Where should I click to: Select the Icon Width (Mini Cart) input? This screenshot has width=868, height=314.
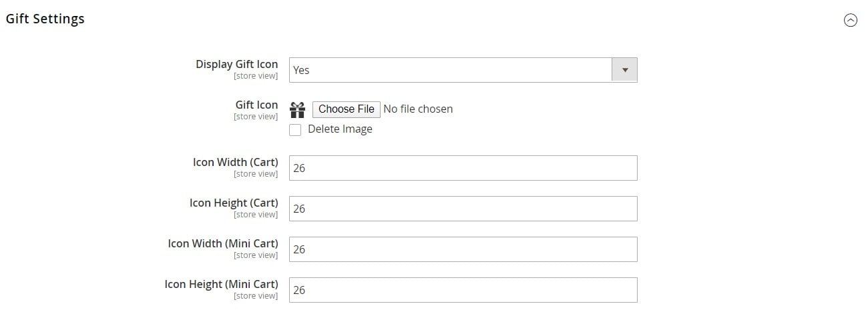(463, 249)
